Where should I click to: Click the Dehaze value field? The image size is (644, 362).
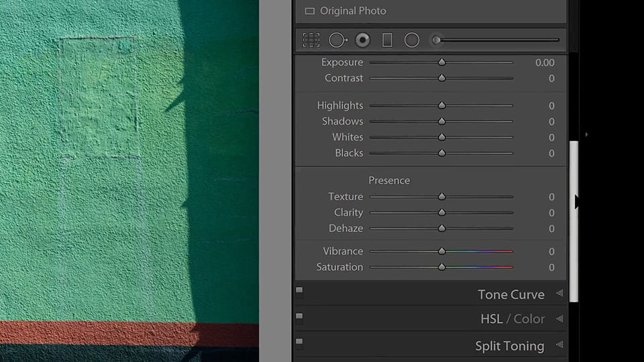(551, 229)
